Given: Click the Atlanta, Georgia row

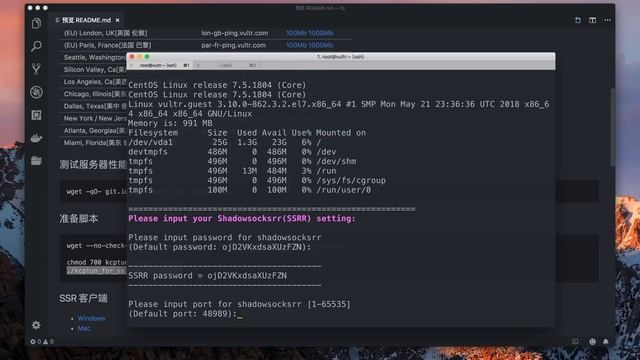Looking at the screenshot, I should (x=94, y=131).
